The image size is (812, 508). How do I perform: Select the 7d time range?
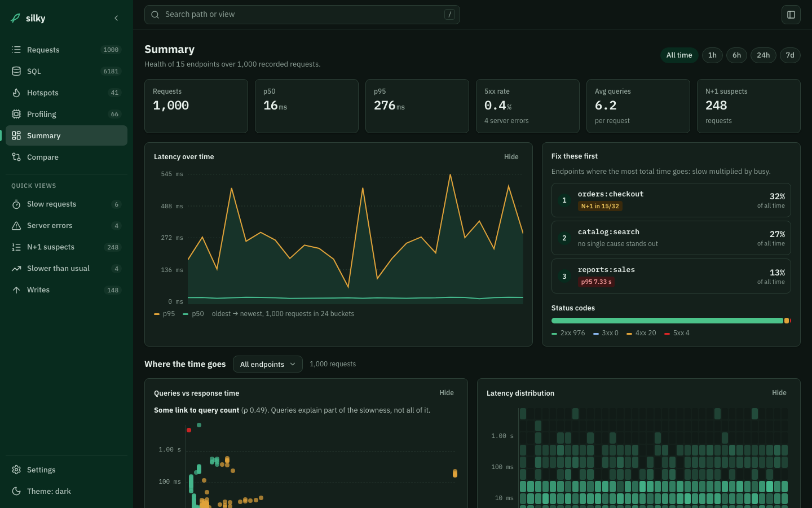(x=790, y=55)
